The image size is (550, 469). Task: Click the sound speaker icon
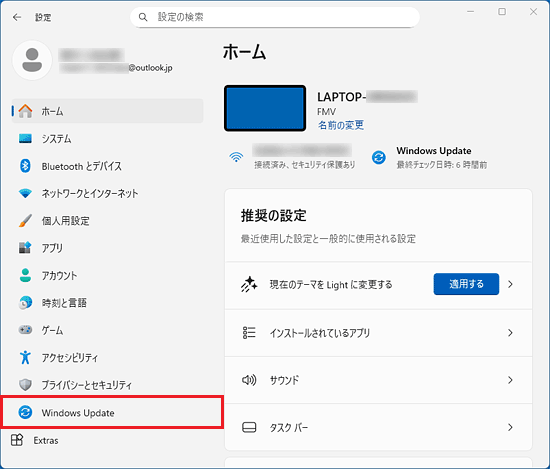[249, 380]
